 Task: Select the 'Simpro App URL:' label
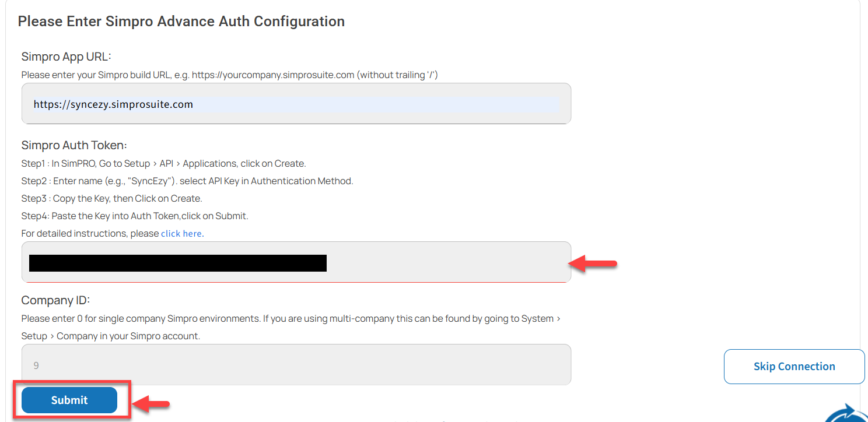[x=66, y=57]
